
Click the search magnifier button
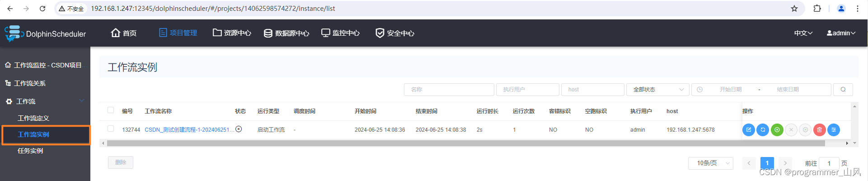(843, 90)
